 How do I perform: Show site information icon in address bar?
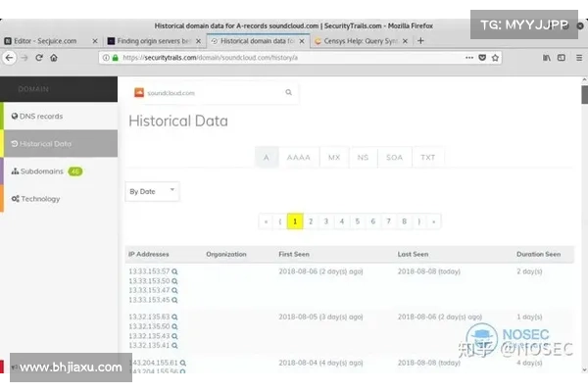point(106,58)
